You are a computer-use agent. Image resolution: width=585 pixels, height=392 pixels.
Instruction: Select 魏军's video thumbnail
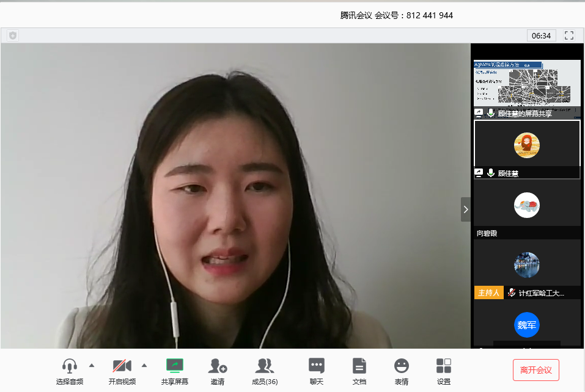click(x=526, y=325)
